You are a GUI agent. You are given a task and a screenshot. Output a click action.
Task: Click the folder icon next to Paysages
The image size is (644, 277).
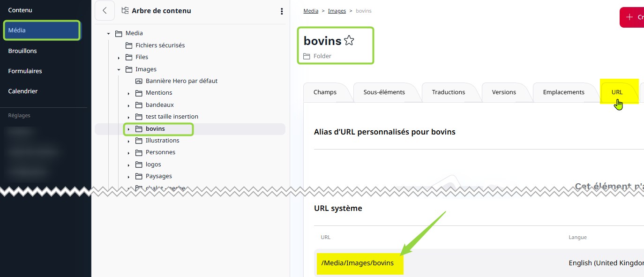pyautogui.click(x=139, y=176)
